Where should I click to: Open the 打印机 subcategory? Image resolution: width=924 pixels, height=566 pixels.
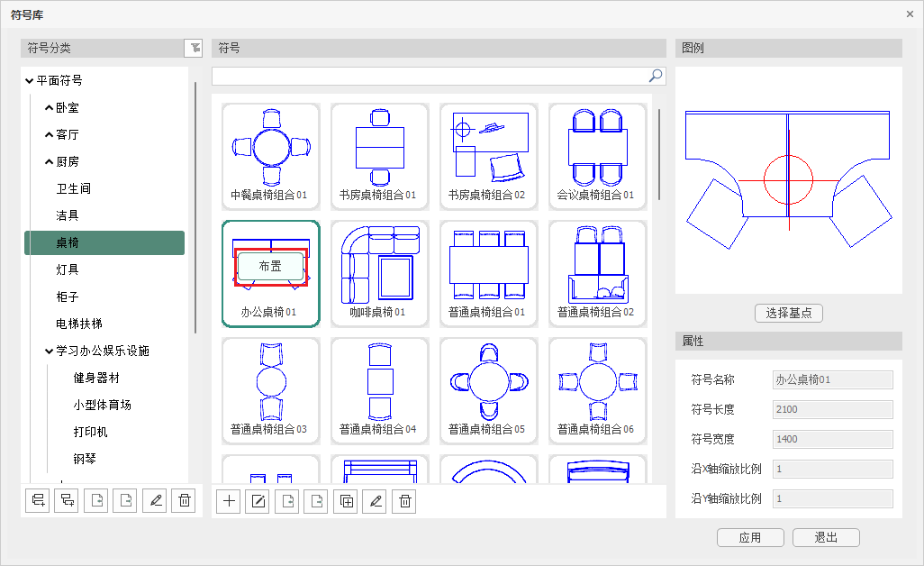[x=90, y=432]
